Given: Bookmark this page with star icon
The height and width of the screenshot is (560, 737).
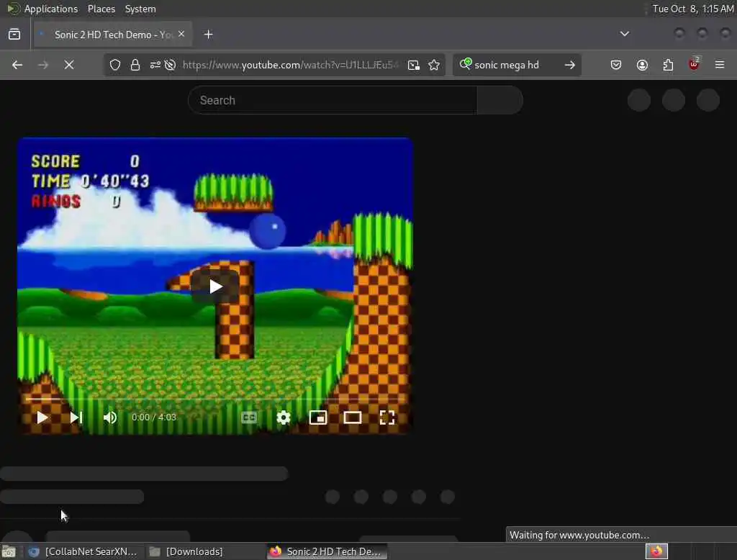Looking at the screenshot, I should click(x=434, y=65).
